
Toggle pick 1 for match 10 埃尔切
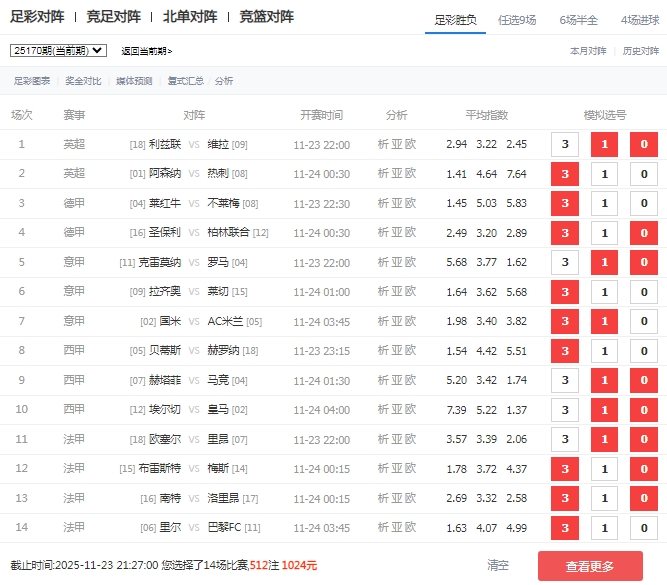(604, 410)
